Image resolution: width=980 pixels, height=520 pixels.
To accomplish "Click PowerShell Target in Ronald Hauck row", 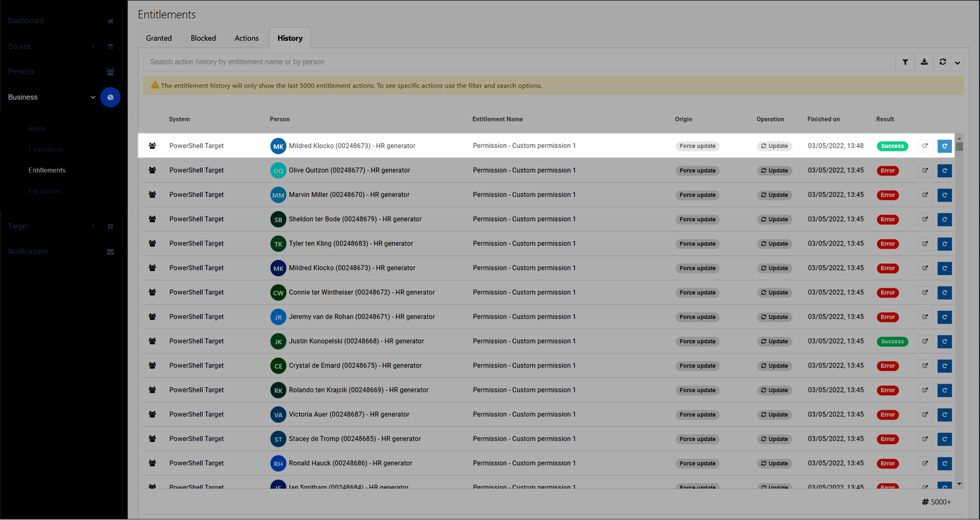I will coord(197,463).
